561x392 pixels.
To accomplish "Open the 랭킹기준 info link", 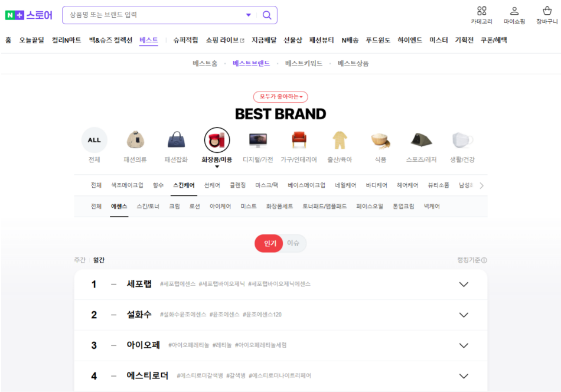I will (472, 260).
